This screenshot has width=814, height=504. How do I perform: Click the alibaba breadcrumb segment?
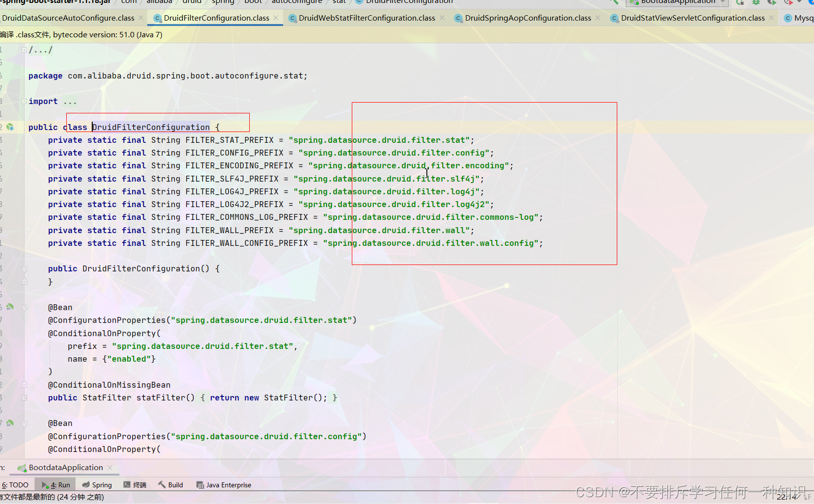[x=159, y=2]
